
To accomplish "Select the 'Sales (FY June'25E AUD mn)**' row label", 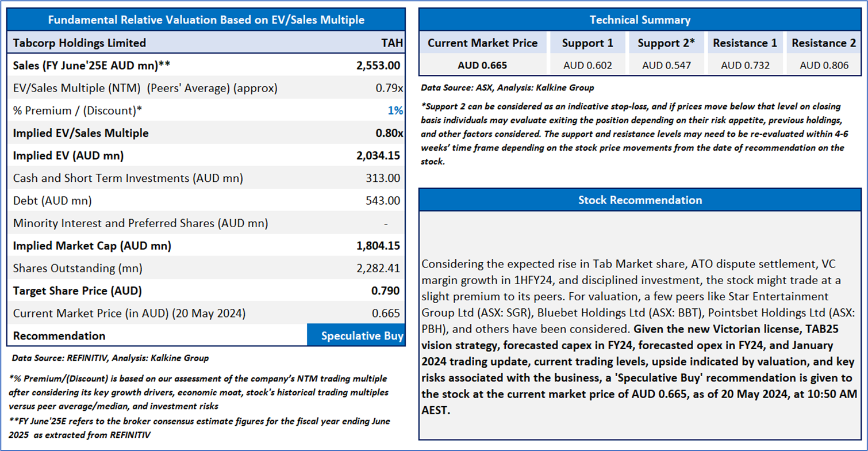I will (91, 65).
